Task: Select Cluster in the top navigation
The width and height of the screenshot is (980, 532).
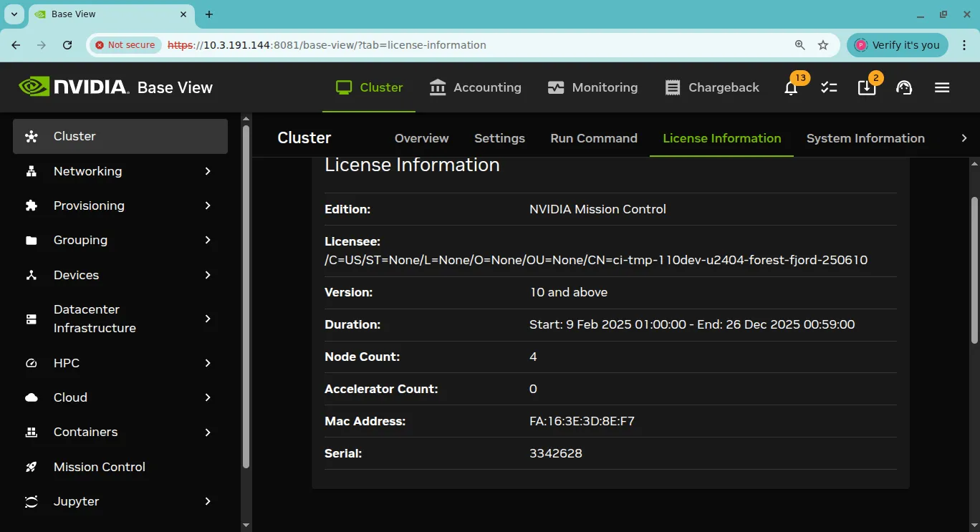Action: click(x=369, y=87)
